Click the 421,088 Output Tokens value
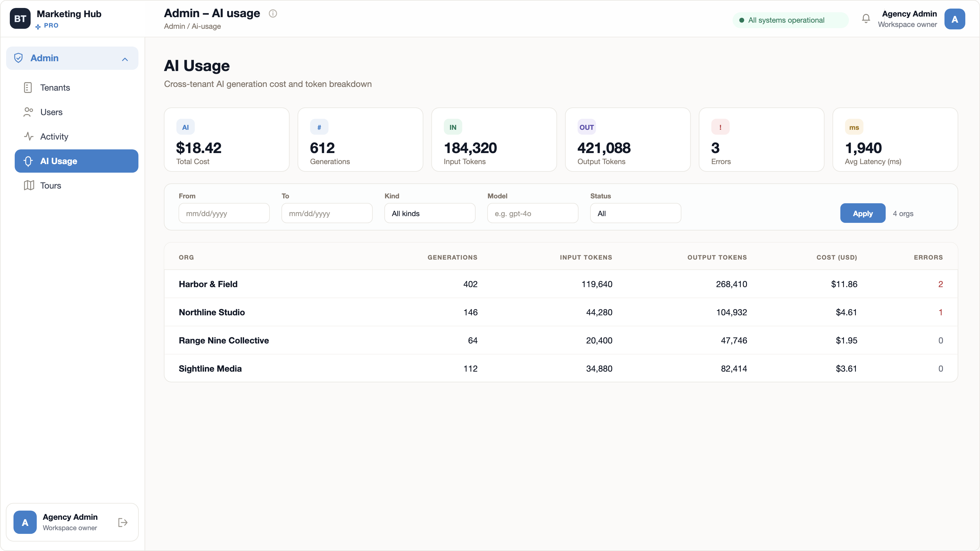The image size is (980, 551). (604, 148)
